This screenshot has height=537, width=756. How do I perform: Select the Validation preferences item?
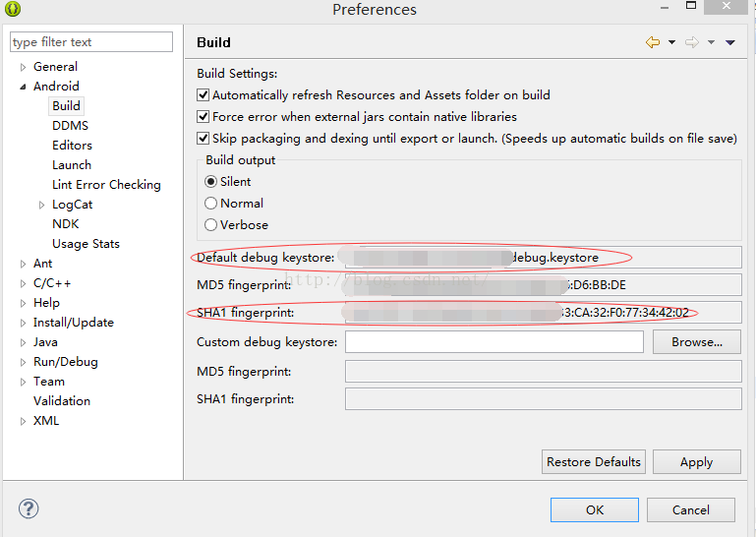pyautogui.click(x=62, y=401)
